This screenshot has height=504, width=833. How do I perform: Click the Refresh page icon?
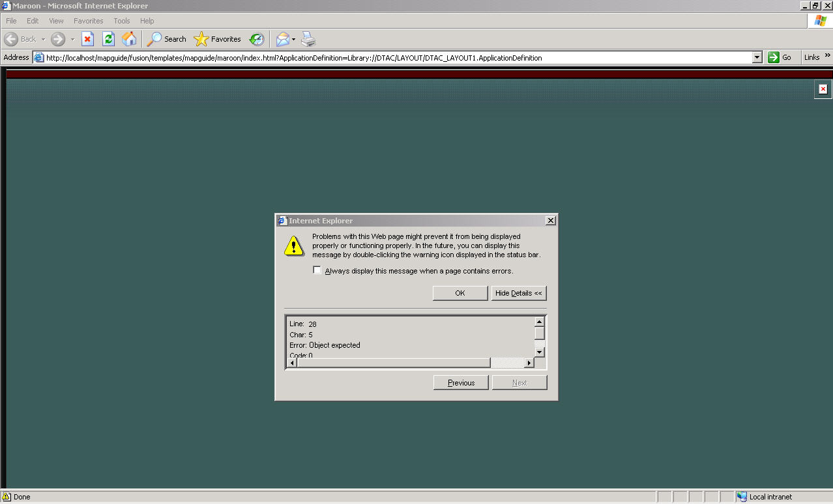point(108,39)
